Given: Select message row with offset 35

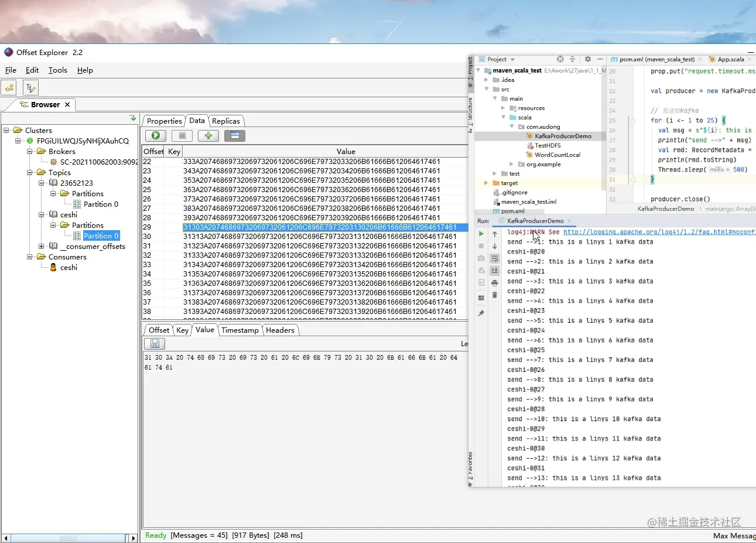Looking at the screenshot, I should (x=305, y=283).
